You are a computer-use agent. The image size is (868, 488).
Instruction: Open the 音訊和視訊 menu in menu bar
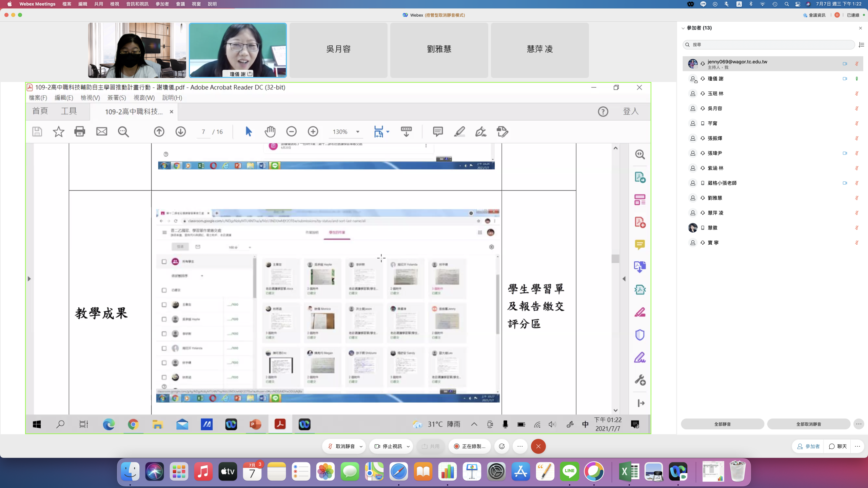(137, 4)
